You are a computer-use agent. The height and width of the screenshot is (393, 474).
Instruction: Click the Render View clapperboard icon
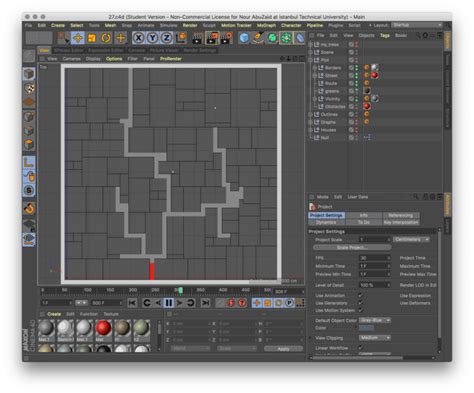pyautogui.click(x=198, y=38)
